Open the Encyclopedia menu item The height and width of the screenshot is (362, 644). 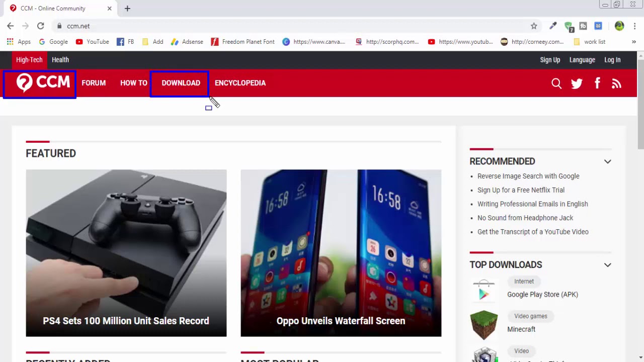240,83
